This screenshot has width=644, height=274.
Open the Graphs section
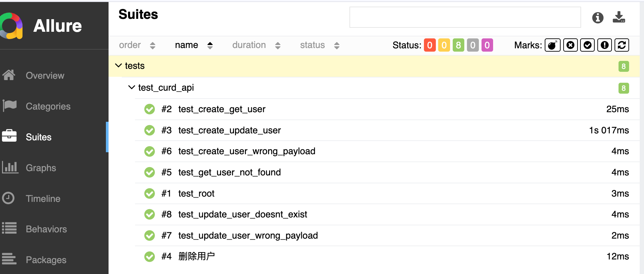pos(41,168)
